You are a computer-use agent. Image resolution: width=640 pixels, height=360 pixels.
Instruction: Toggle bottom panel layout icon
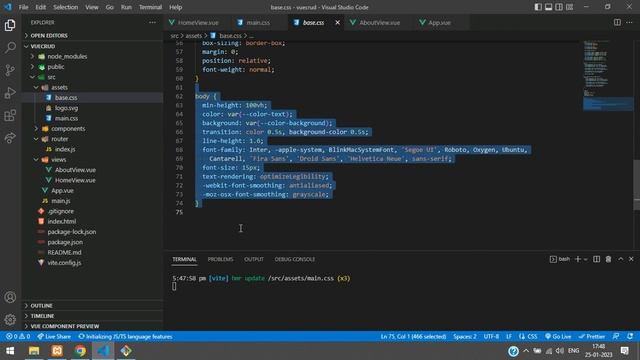pyautogui.click(x=549, y=7)
